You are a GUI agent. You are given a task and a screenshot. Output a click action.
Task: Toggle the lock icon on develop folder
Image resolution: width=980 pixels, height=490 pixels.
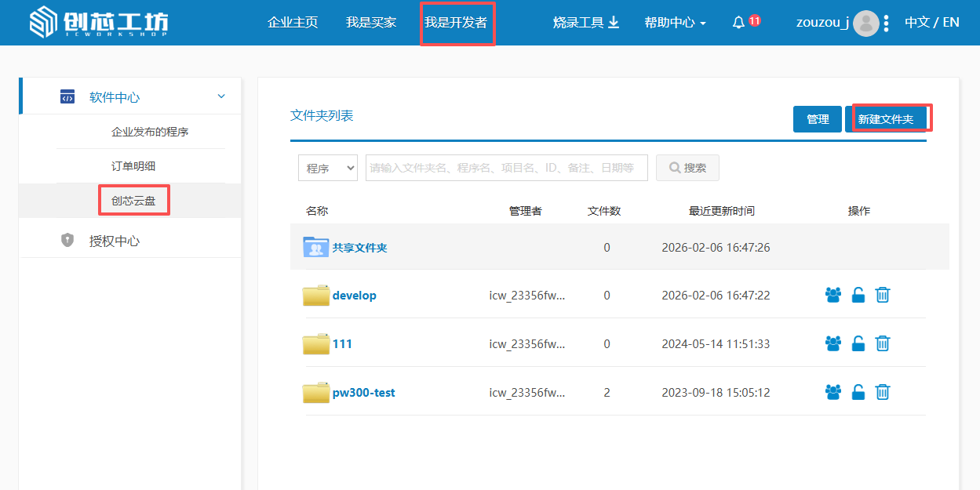[x=858, y=296]
